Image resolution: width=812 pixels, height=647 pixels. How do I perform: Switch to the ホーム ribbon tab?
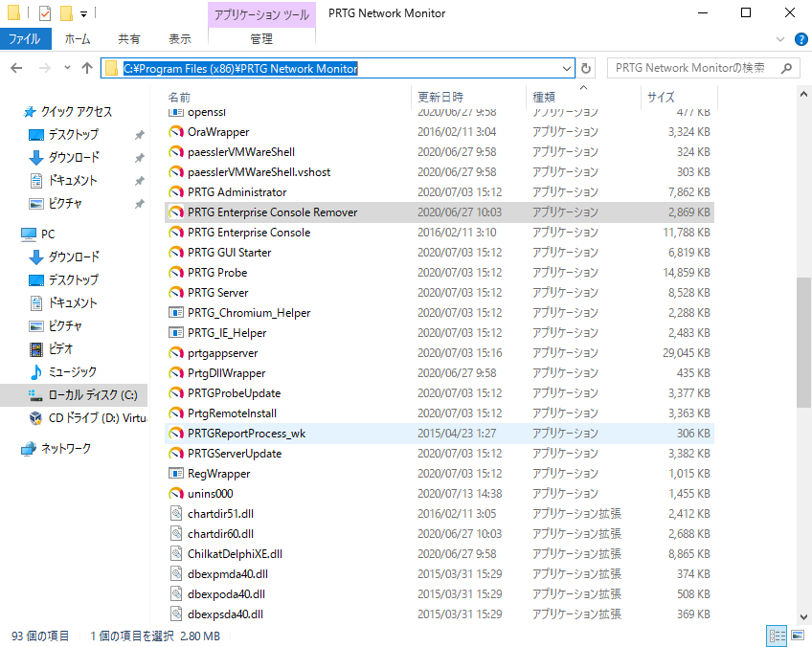click(78, 39)
